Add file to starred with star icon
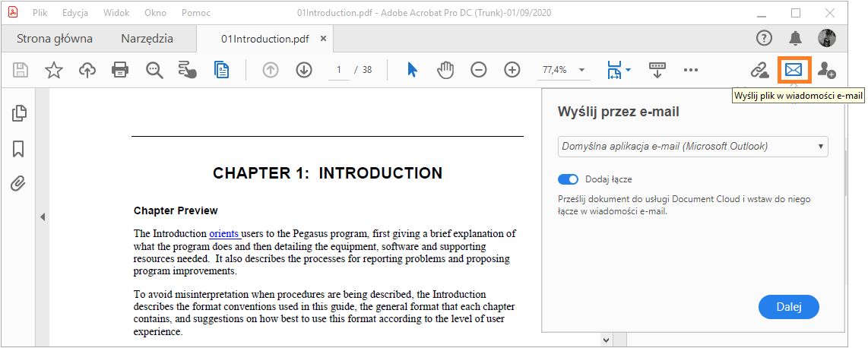The width and height of the screenshot is (868, 348). [x=54, y=70]
